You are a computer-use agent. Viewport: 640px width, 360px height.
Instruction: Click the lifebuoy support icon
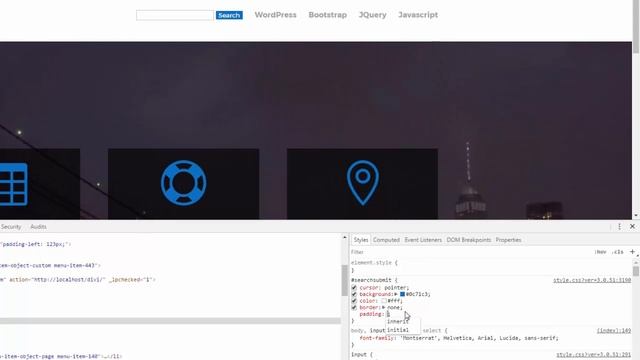[184, 182]
